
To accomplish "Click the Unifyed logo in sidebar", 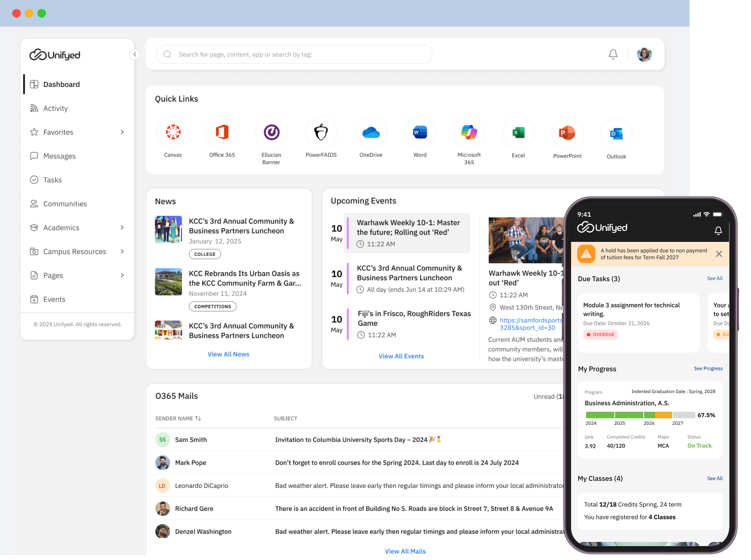I will (55, 55).
